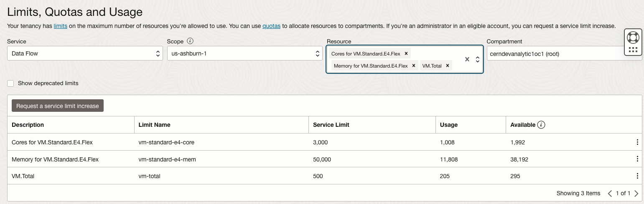Click the vm-total limit name
The width and height of the screenshot is (644, 204).
(149, 176)
